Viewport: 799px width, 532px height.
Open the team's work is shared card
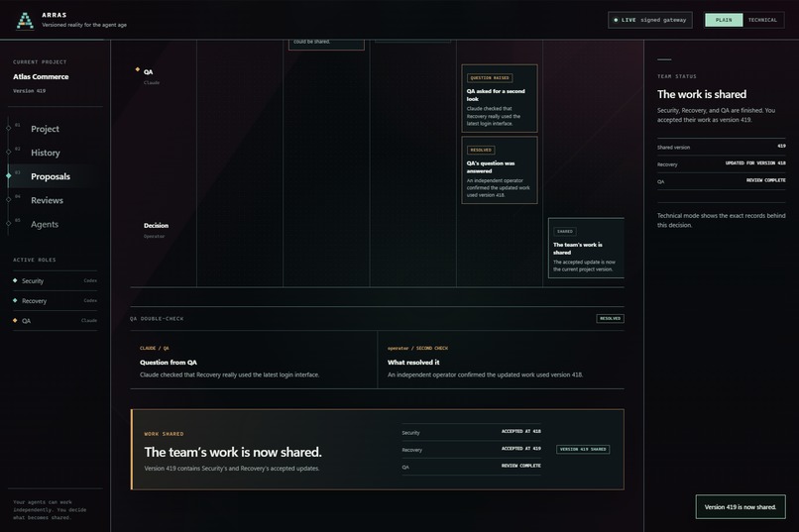[x=586, y=248]
